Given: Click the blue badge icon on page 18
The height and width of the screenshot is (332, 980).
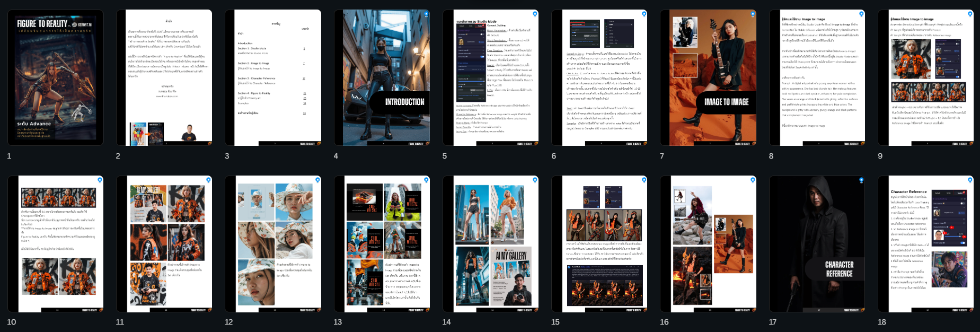Looking at the screenshot, I should (970, 180).
